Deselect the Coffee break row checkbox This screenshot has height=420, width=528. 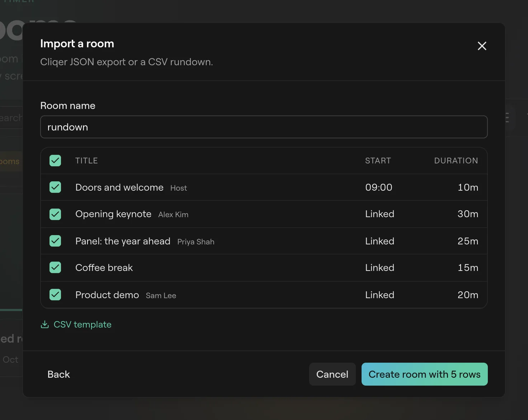click(55, 267)
